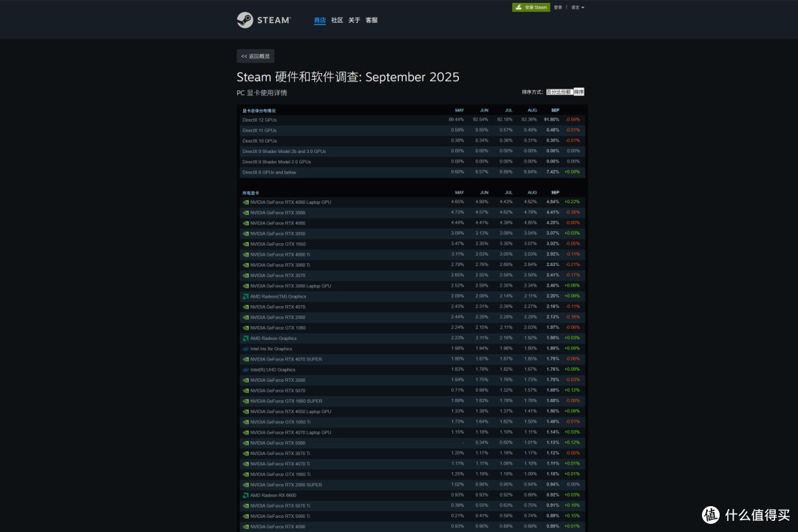This screenshot has width=798, height=532.
Task: Select the DirectX 10 GPUs row label
Action: pyautogui.click(x=259, y=141)
